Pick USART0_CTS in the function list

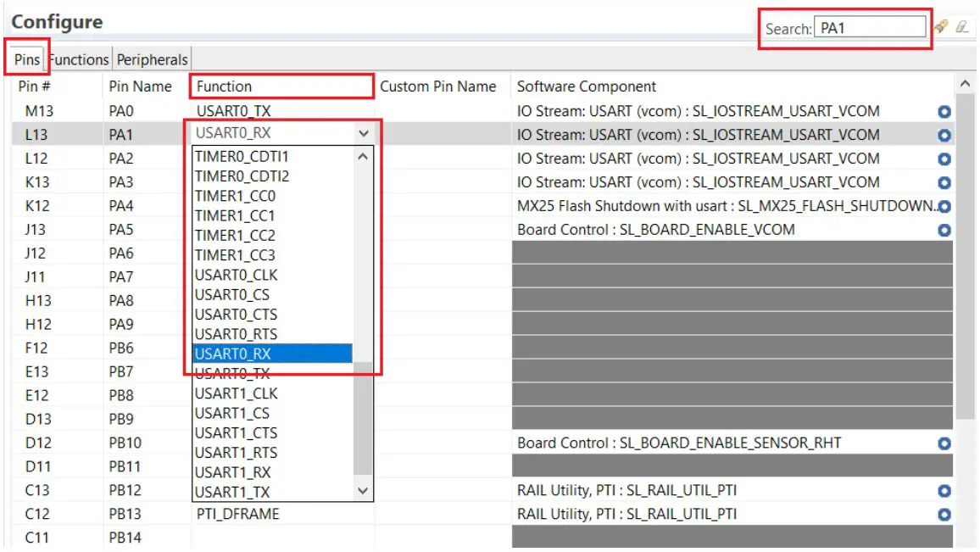(272, 315)
